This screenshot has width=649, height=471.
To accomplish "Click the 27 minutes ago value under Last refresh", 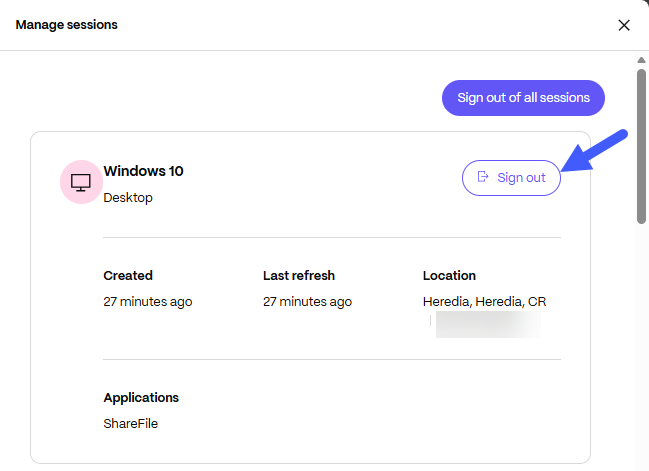I will tap(307, 301).
